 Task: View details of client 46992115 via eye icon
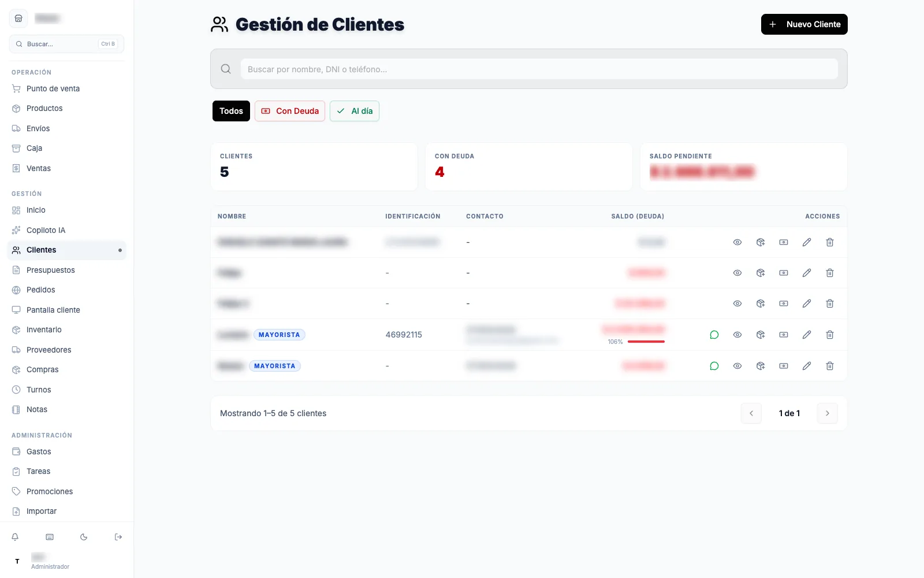737,335
